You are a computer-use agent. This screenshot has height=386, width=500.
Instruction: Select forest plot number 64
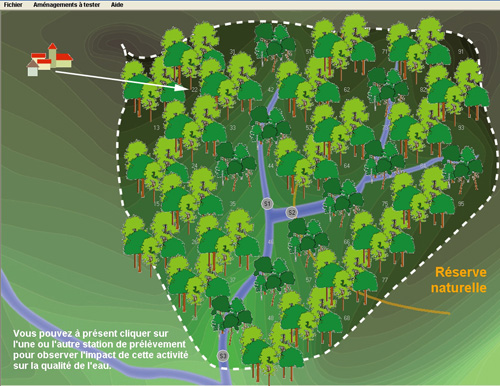347,166
